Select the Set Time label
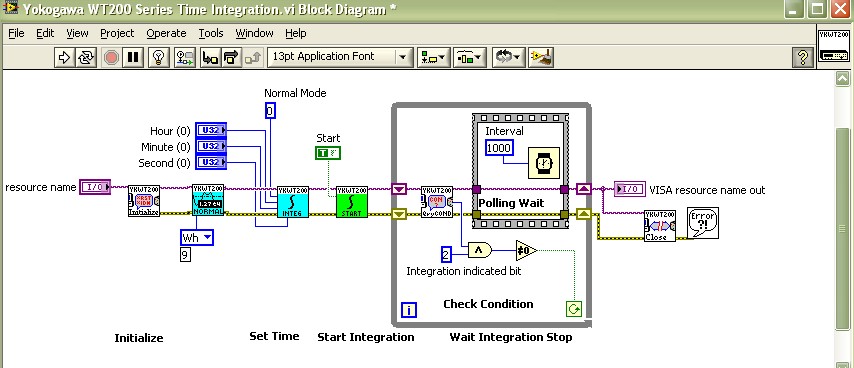 pyautogui.click(x=274, y=336)
